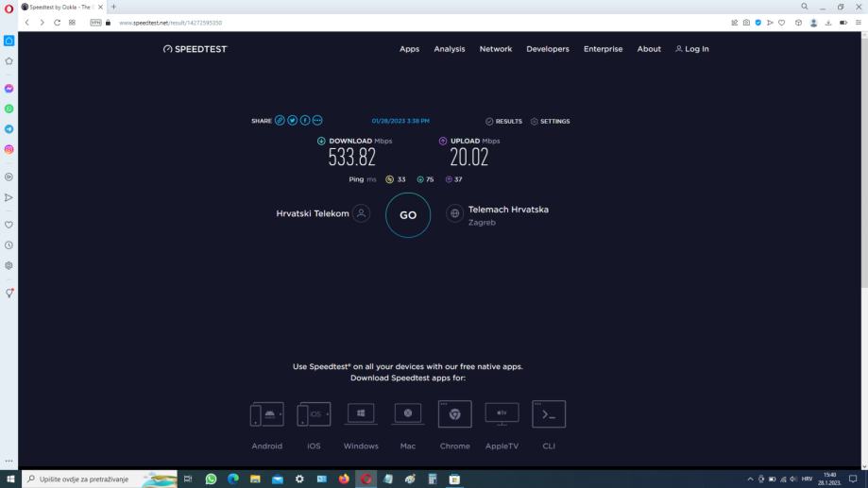The width and height of the screenshot is (868, 488).
Task: Go to Speedtest home via logo
Action: pyautogui.click(x=195, y=49)
